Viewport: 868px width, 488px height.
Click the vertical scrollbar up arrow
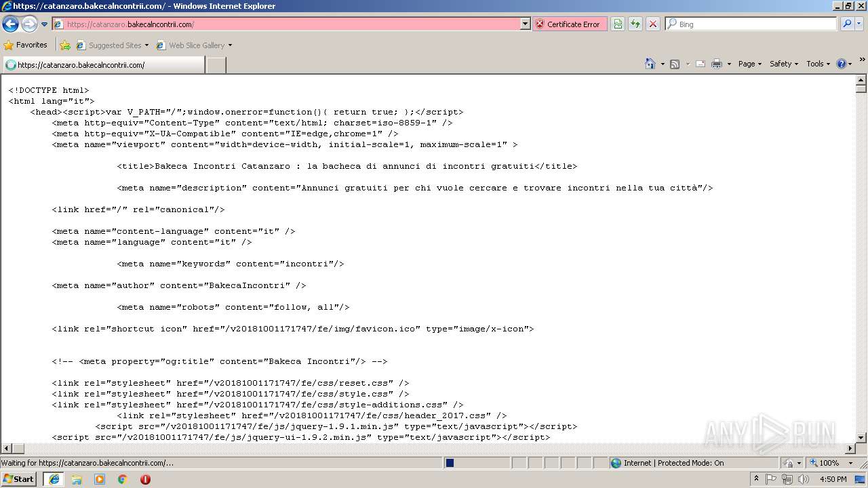click(861, 79)
